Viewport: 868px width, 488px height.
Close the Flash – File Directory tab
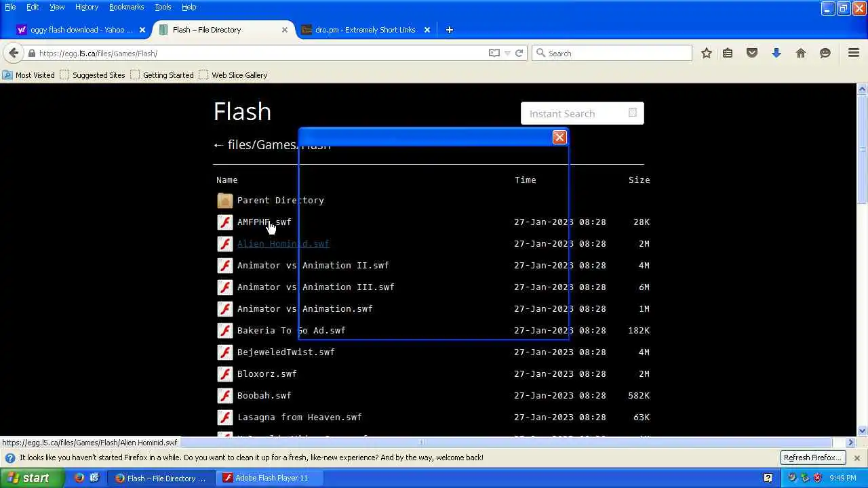pyautogui.click(x=285, y=30)
